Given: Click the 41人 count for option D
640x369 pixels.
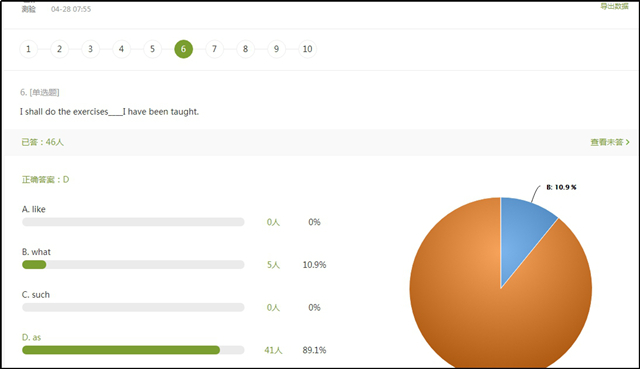Looking at the screenshot, I should click(273, 350).
